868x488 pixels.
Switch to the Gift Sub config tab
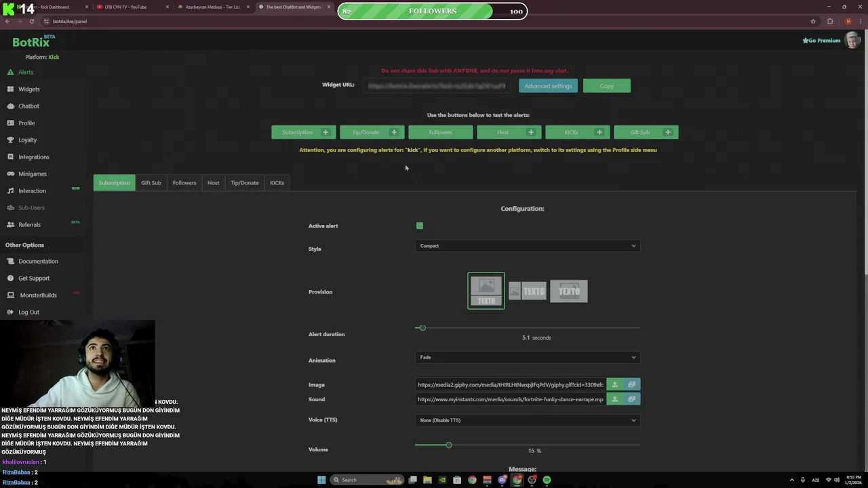(x=151, y=182)
